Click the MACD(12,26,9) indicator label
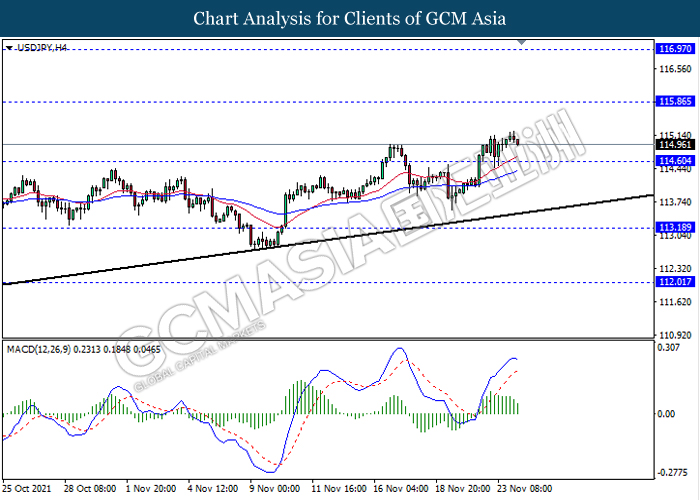 (x=83, y=350)
